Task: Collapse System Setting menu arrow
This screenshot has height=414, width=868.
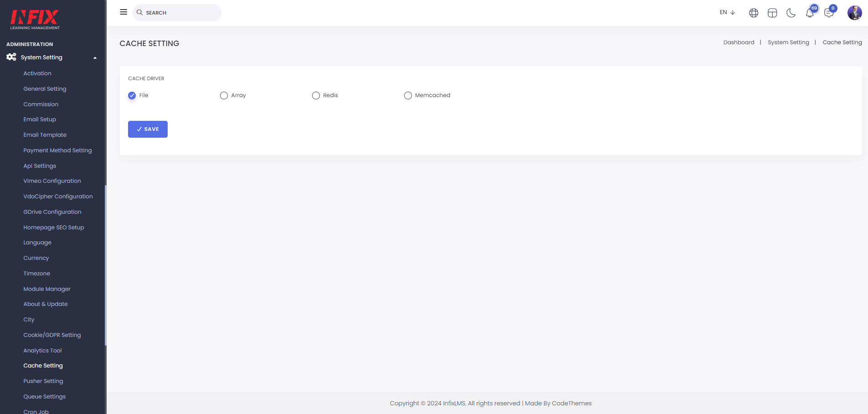Action: point(95,58)
